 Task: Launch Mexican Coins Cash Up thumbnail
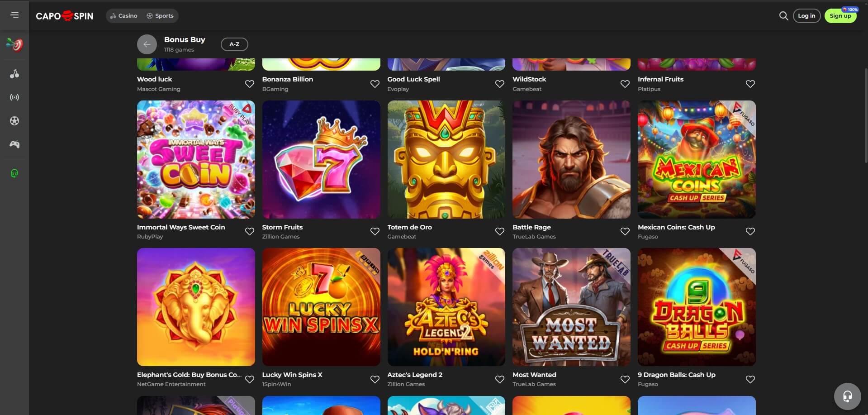[x=697, y=159]
